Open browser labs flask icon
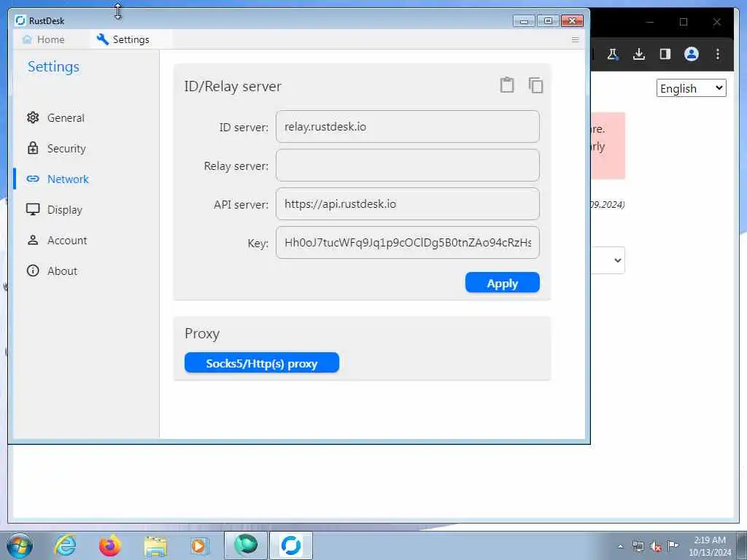Viewport: 747px width, 560px height. coord(613,54)
